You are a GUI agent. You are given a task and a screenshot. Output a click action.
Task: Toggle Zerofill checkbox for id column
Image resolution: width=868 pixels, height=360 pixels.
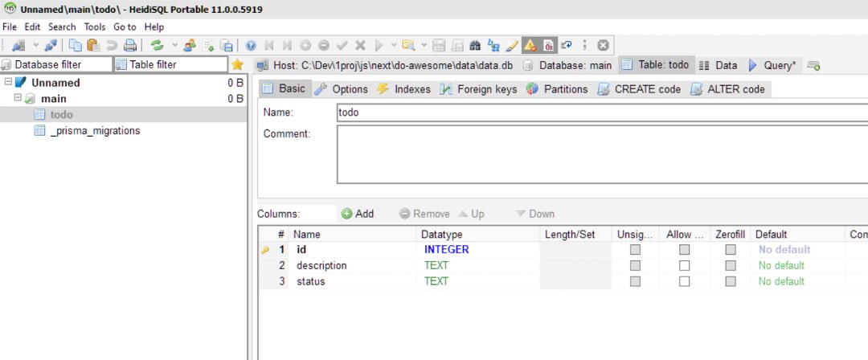click(x=731, y=250)
